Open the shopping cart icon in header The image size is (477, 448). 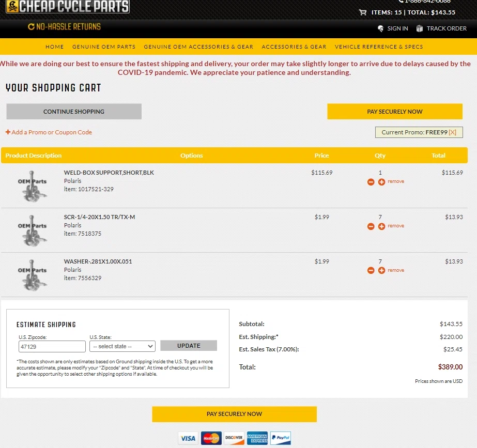pos(363,12)
